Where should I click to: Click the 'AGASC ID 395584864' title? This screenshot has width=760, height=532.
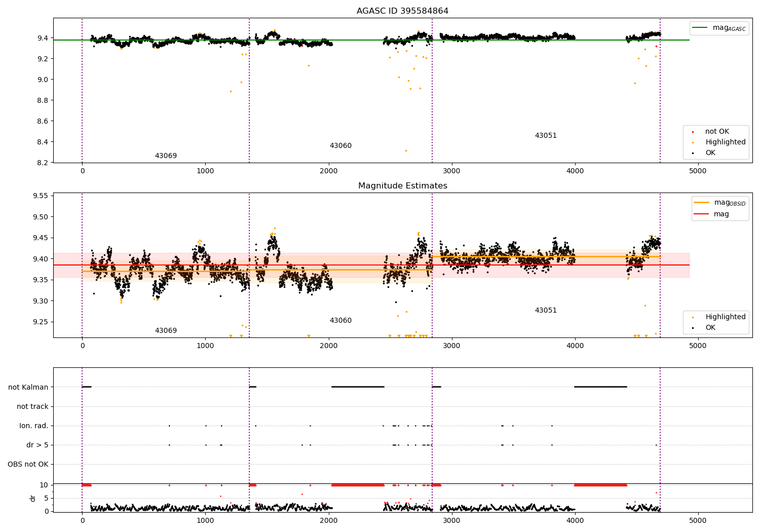click(x=403, y=11)
